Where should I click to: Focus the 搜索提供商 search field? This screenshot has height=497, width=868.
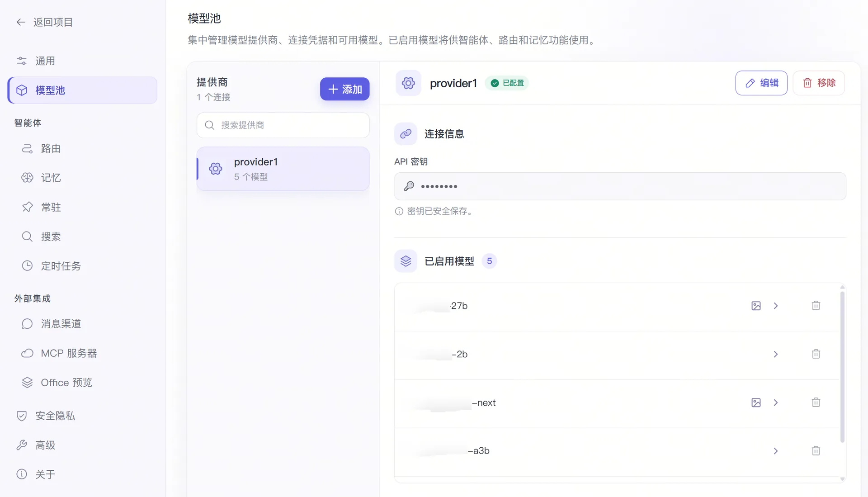coord(283,125)
